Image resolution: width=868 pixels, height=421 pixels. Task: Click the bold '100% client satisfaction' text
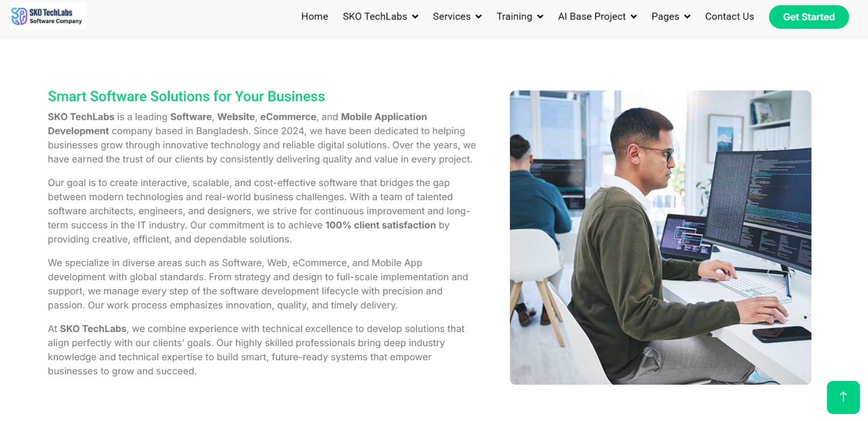(380, 225)
